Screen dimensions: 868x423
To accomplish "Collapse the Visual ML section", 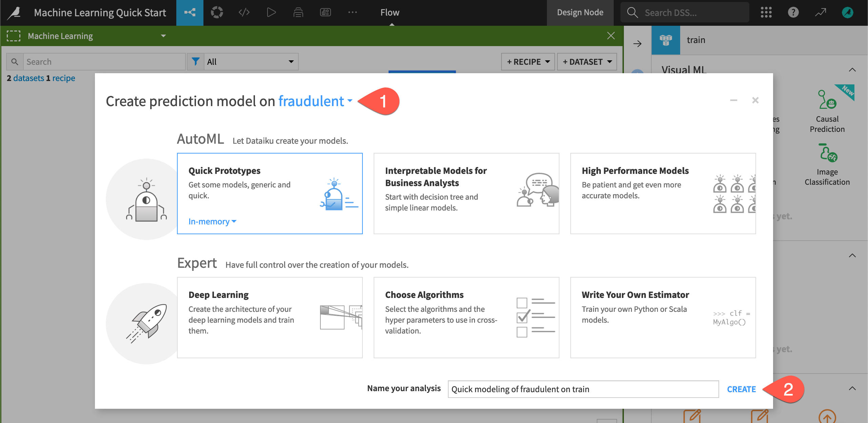I will tap(852, 70).
